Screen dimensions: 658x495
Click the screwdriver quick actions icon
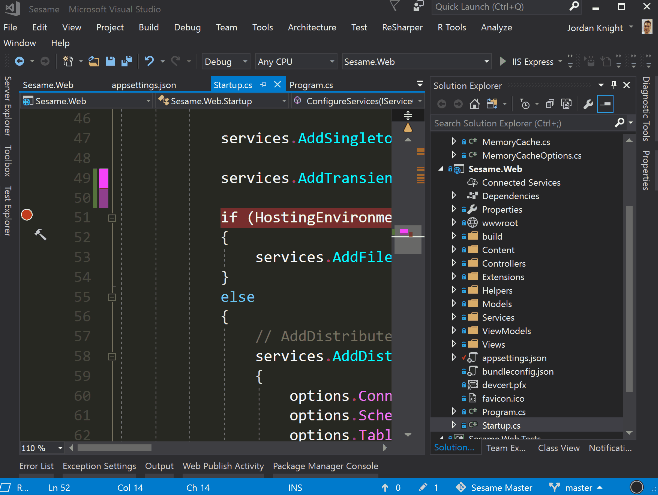(40, 234)
